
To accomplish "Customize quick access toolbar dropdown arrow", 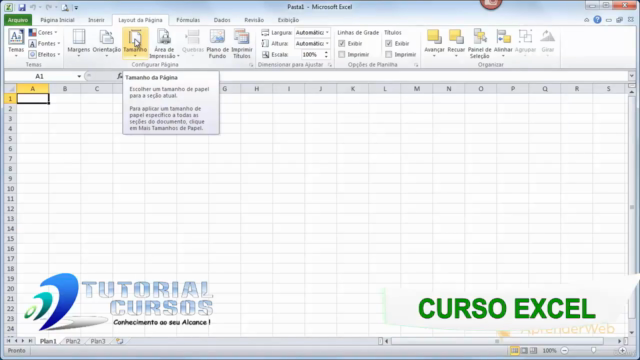I will click(x=76, y=7).
